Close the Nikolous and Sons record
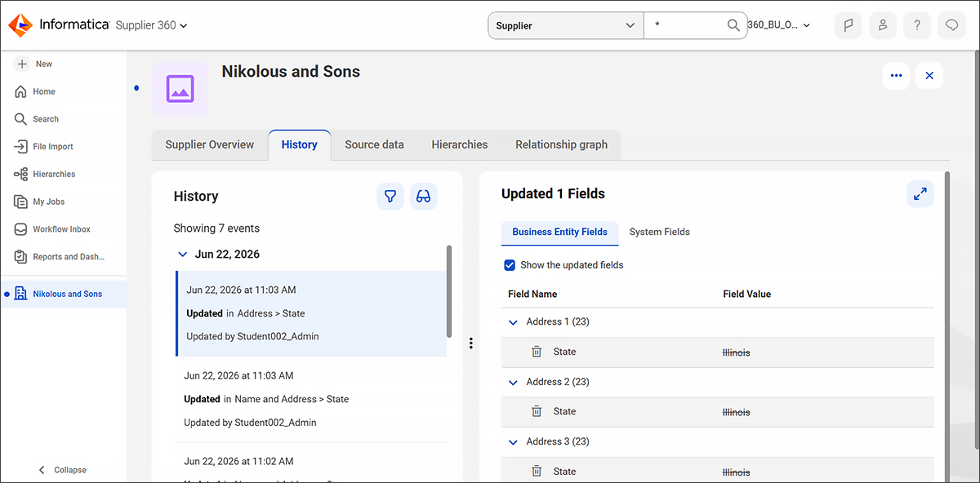This screenshot has width=980, height=483. [929, 76]
